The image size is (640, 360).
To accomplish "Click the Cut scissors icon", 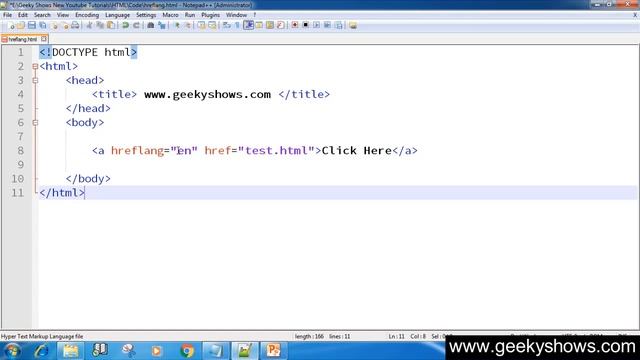I will tap(89, 25).
